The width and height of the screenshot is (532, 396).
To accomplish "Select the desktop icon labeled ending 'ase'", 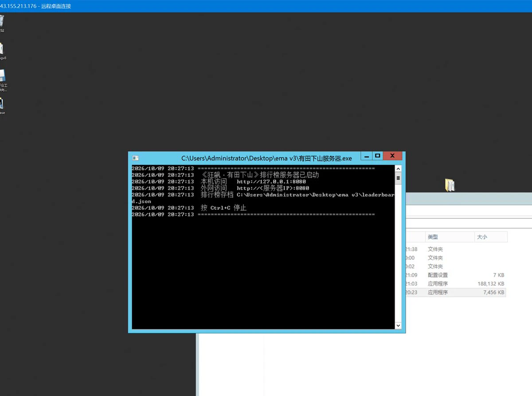I will click(2, 106).
